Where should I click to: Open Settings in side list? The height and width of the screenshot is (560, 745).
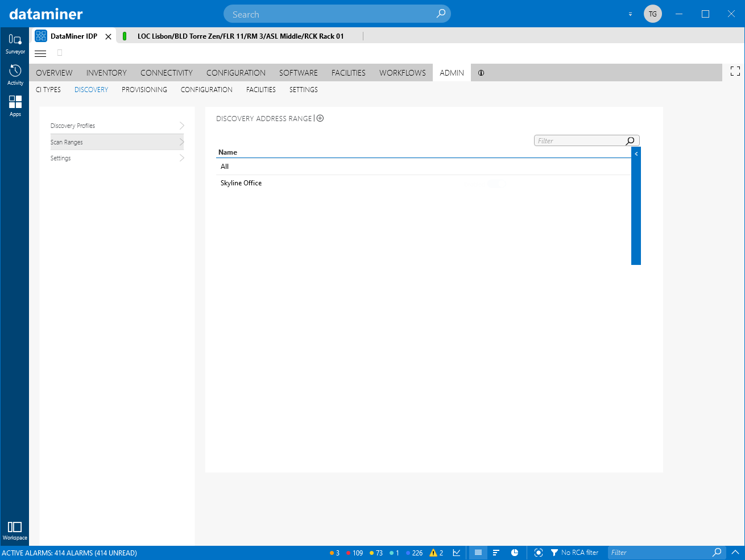click(x=117, y=158)
